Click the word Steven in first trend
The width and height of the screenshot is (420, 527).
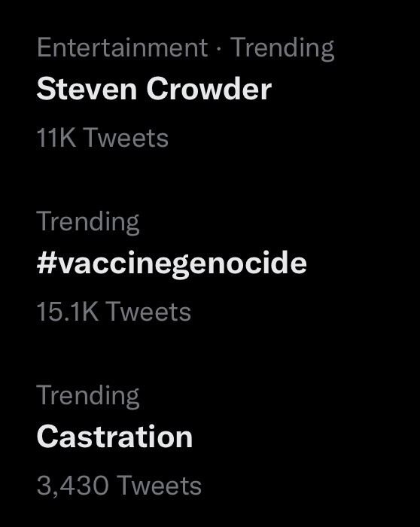[87, 89]
